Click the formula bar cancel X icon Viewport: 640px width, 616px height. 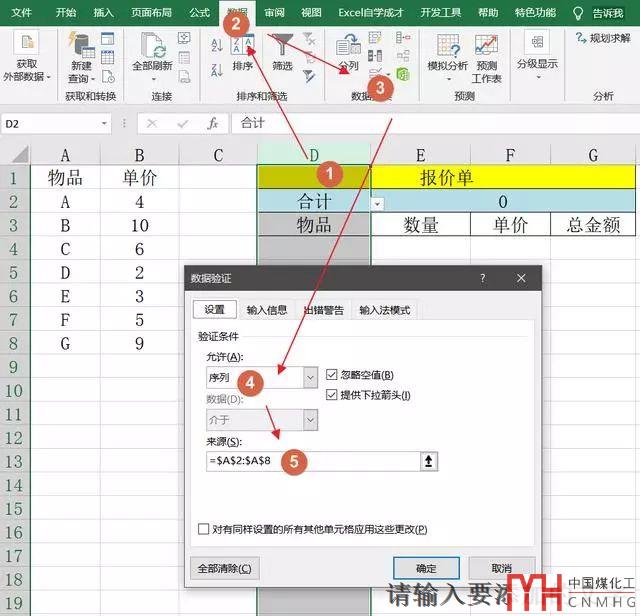[x=152, y=123]
